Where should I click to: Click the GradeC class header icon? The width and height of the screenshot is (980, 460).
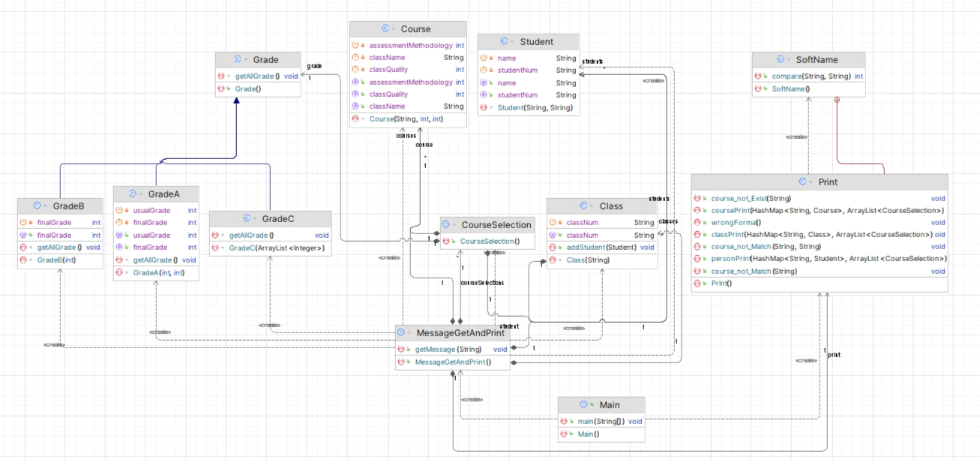pyautogui.click(x=247, y=219)
